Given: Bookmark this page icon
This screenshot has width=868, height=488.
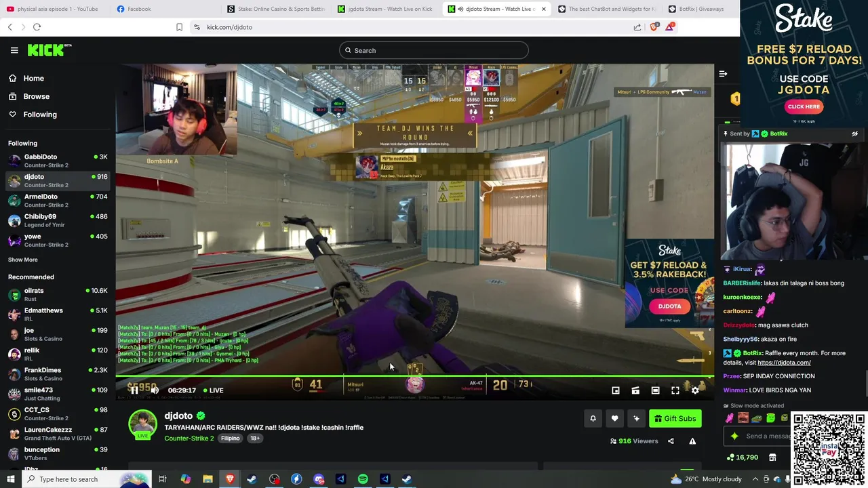Looking at the screenshot, I should [x=179, y=27].
